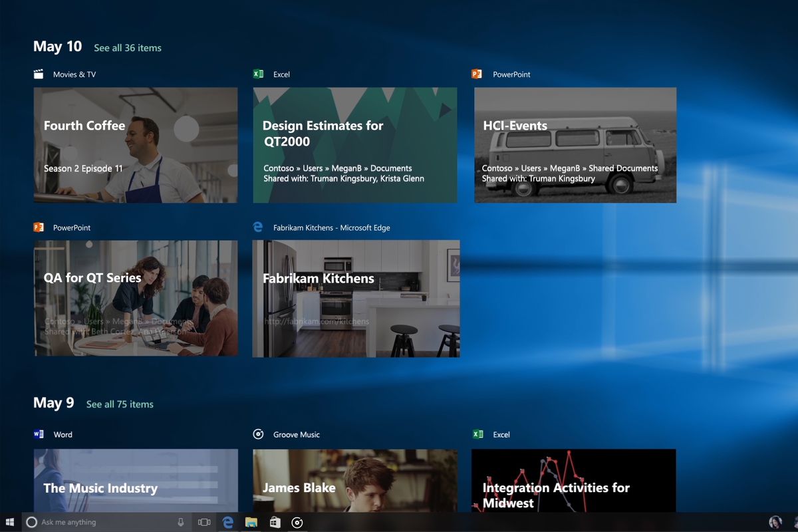Open Microsoft Edge from the taskbar

(227, 523)
